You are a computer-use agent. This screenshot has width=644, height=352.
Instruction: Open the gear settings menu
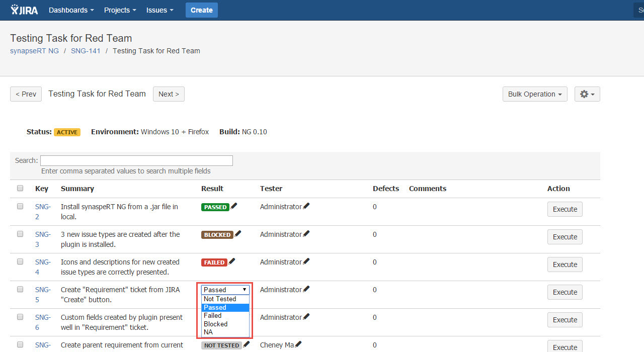(587, 94)
